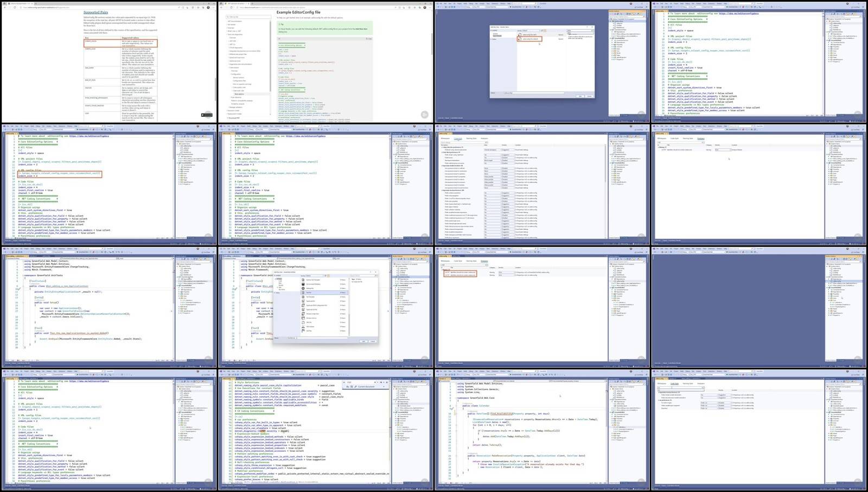Select the tab_width key cell

pyautogui.click(x=103, y=73)
